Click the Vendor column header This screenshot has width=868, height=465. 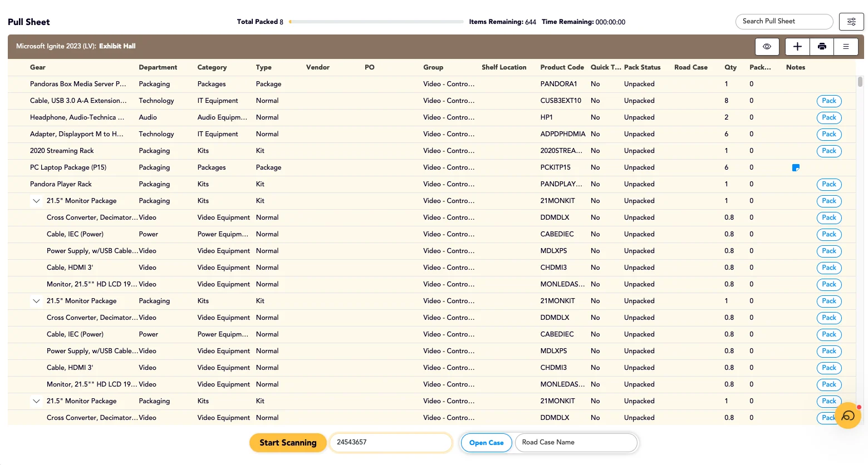point(318,67)
